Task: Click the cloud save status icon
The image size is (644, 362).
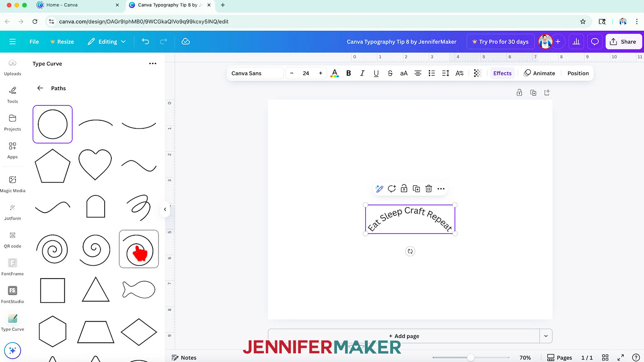Action: click(x=186, y=42)
